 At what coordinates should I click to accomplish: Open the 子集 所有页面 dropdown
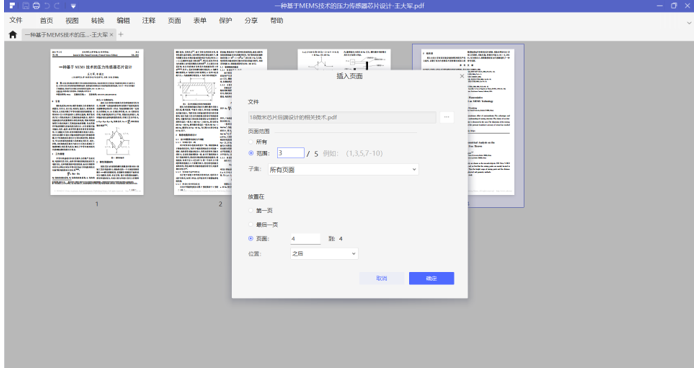pos(343,169)
